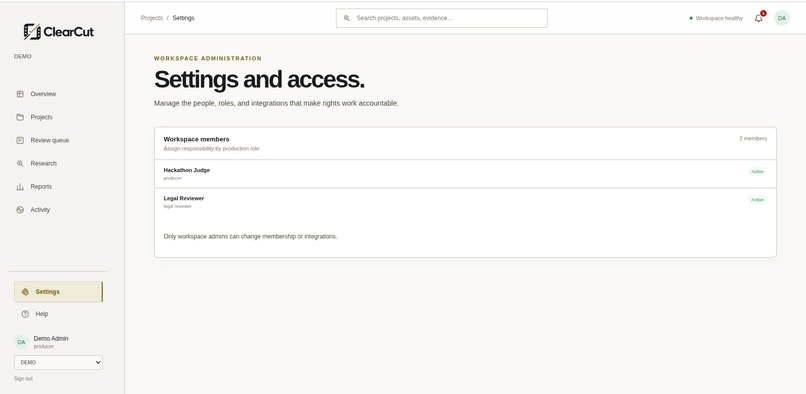The image size is (806, 394).
Task: Open Overview via its grid icon
Action: coord(20,94)
